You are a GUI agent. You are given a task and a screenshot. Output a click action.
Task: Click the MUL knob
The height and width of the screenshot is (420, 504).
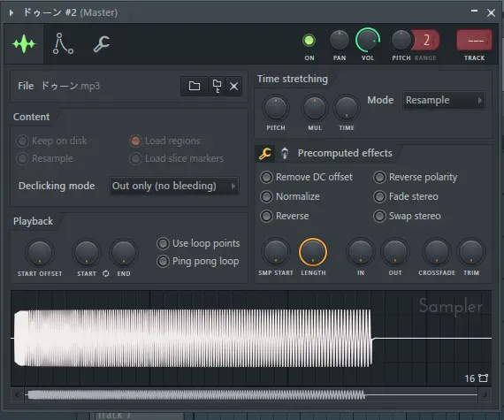[x=315, y=108]
